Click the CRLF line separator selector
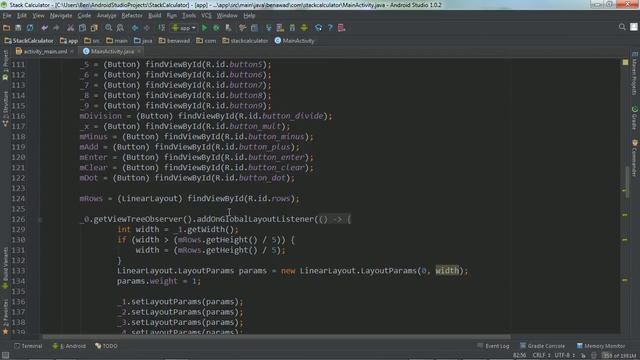 [542, 356]
